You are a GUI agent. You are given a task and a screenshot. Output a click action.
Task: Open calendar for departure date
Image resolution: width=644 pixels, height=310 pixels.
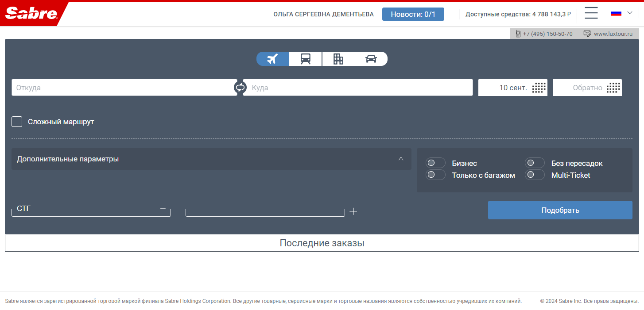click(x=538, y=88)
